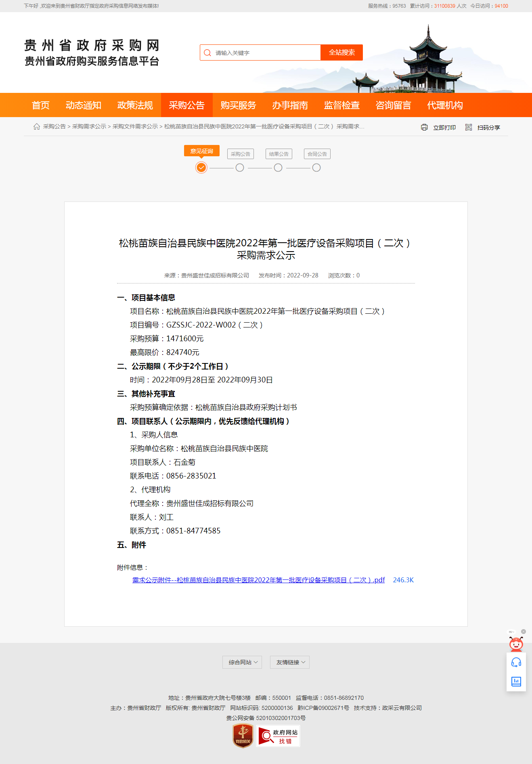The image size is (532, 764).
Task: Click the 项目联系人：石金菊 line
Action: (x=163, y=462)
